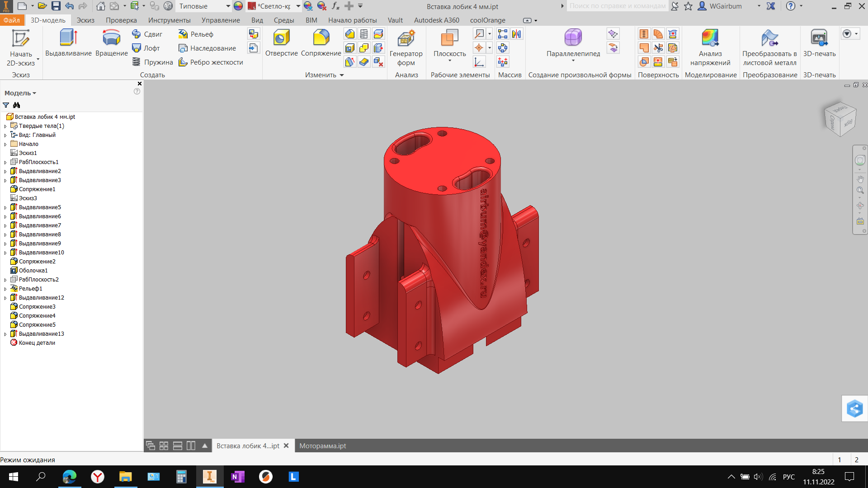Image resolution: width=868 pixels, height=488 pixels.
Task: Open the Типовые material dropdown
Action: pyautogui.click(x=228, y=6)
